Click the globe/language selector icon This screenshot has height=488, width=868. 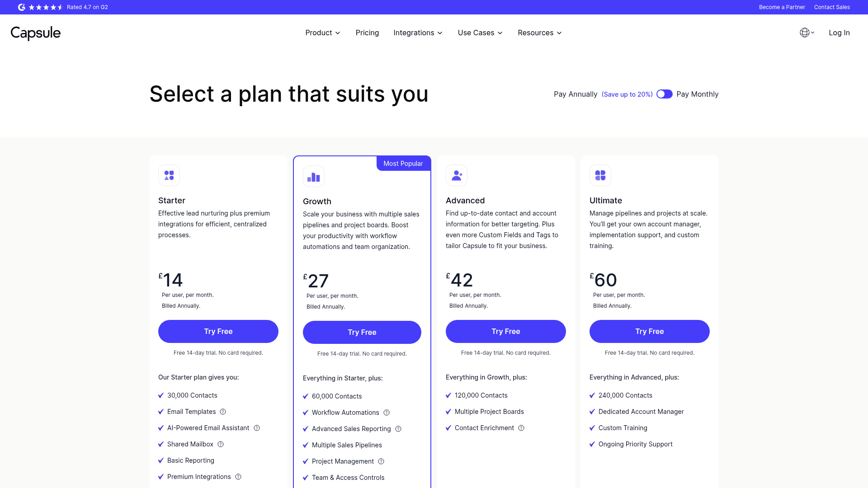805,32
